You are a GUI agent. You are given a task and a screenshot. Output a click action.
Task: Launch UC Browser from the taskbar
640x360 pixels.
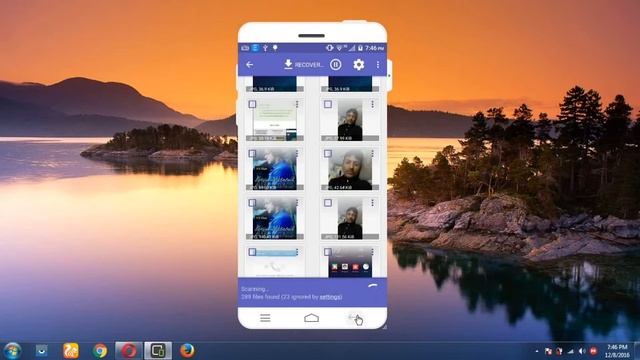click(71, 351)
